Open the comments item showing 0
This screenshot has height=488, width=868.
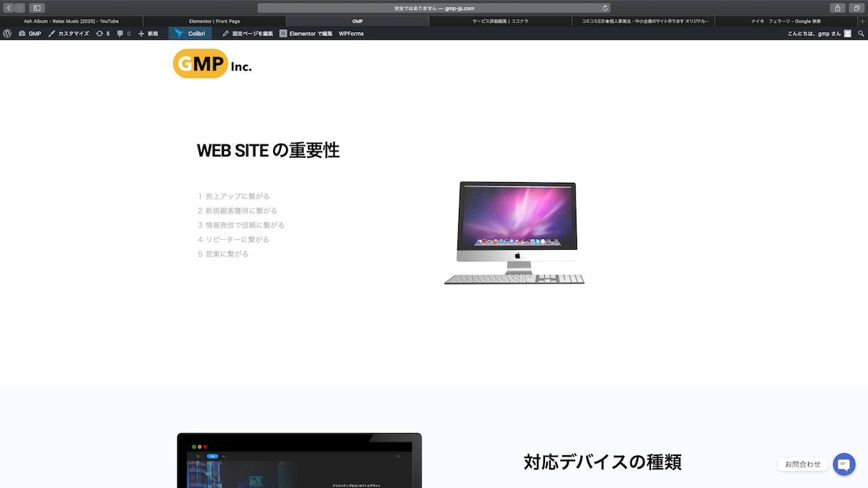click(x=124, y=33)
